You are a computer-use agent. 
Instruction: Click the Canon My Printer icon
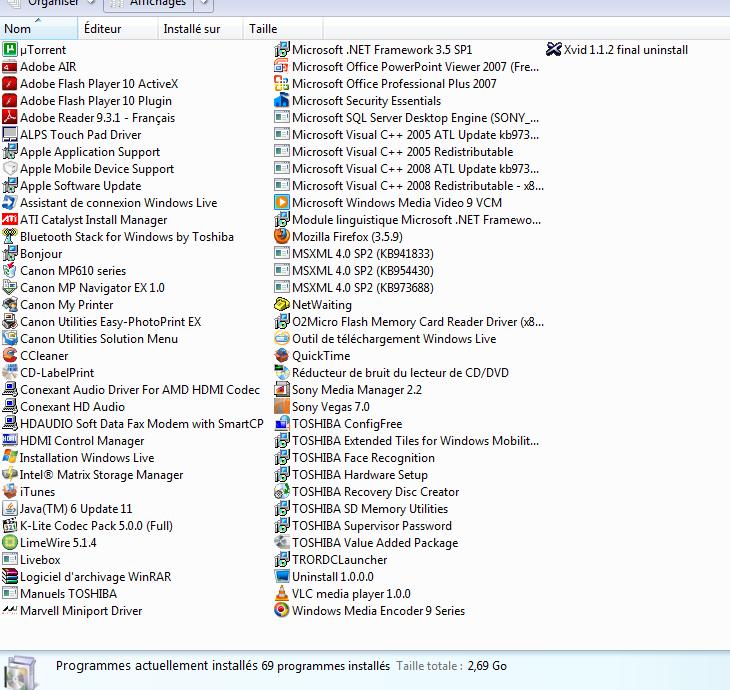click(x=10, y=304)
